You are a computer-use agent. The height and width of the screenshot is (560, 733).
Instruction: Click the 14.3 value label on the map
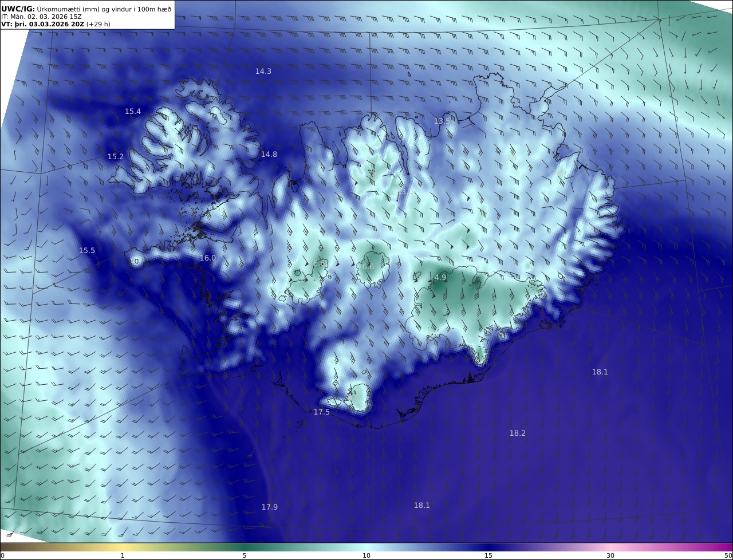[x=263, y=72]
